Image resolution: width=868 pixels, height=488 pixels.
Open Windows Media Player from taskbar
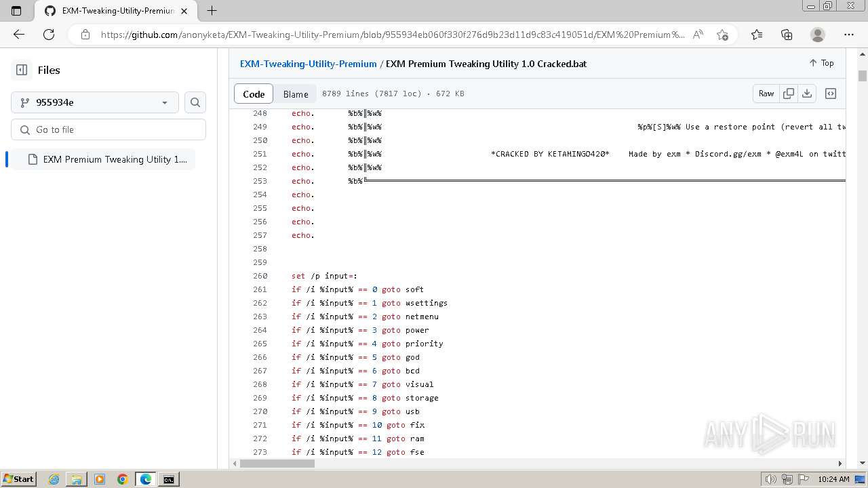tap(100, 479)
